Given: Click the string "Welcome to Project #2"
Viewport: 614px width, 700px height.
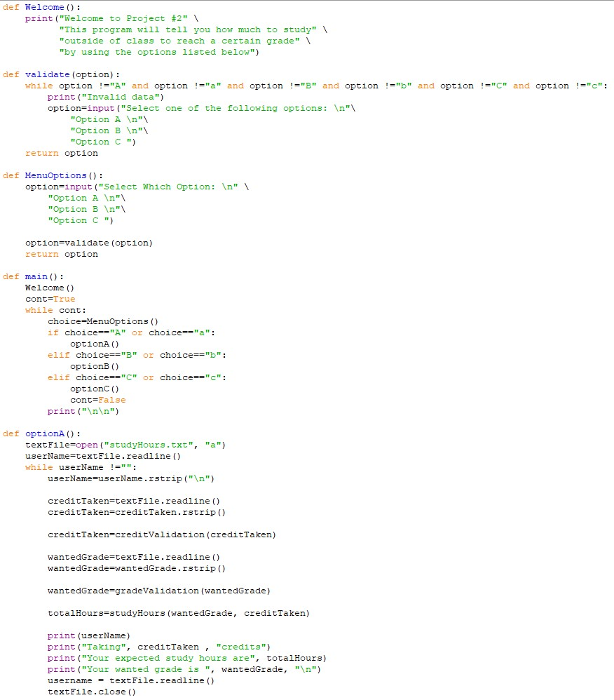Looking at the screenshot, I should coord(123,18).
